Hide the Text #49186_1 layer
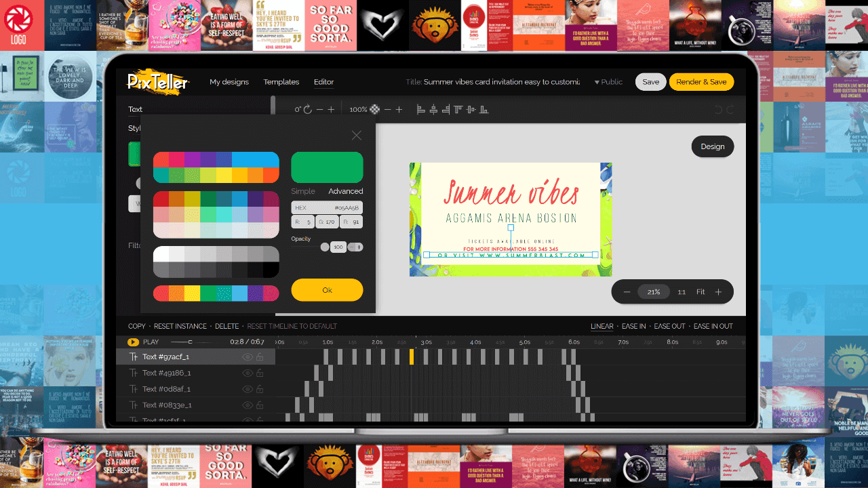 tap(248, 373)
